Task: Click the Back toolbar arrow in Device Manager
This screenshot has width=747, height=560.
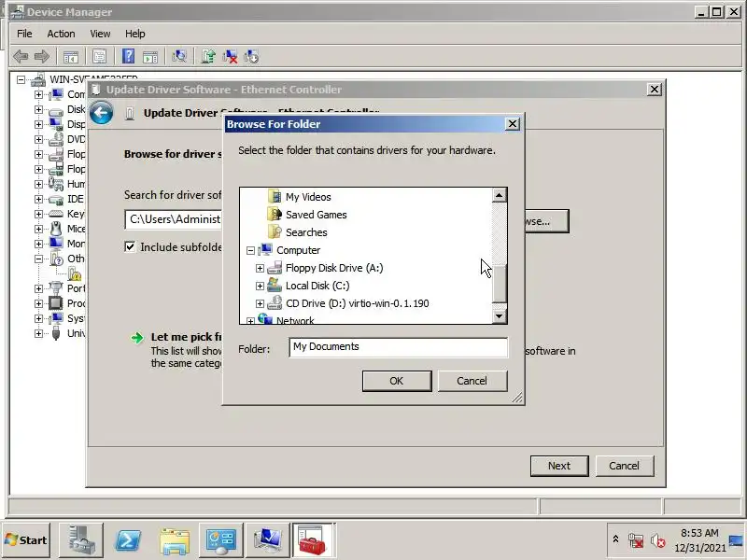Action: coord(21,57)
